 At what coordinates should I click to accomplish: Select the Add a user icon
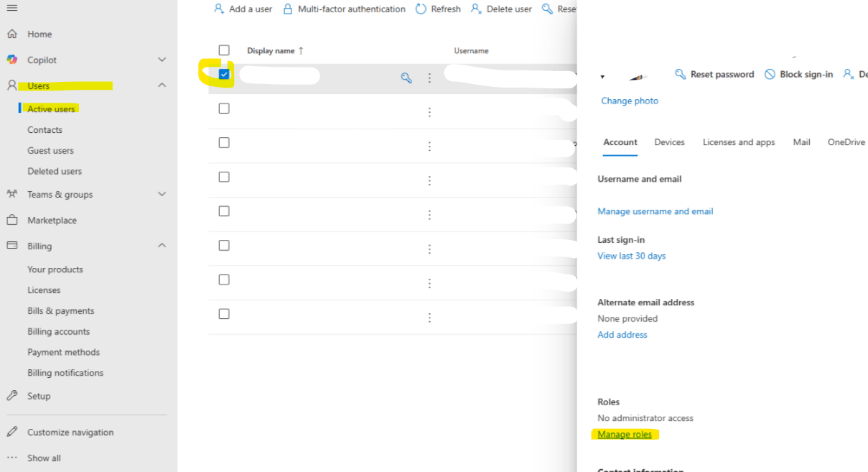[218, 9]
